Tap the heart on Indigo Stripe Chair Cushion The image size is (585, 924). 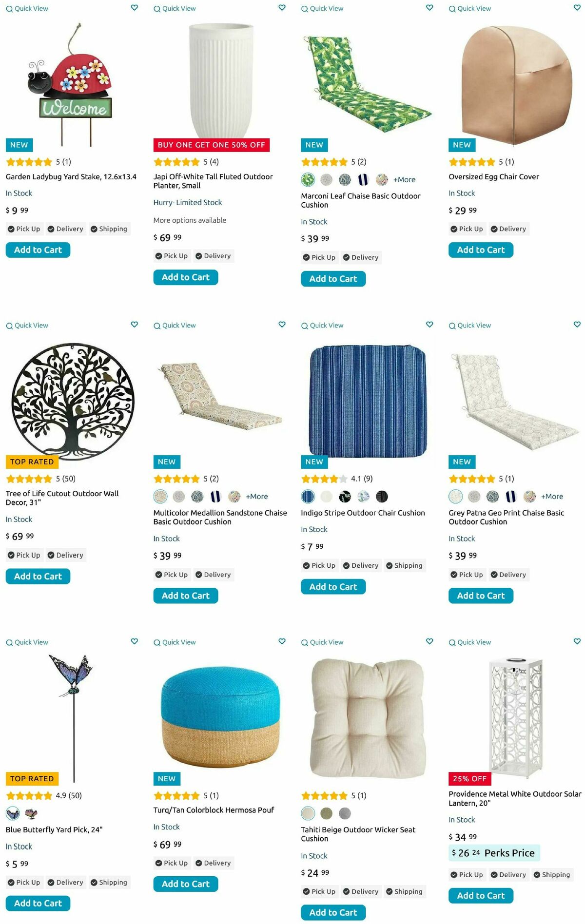[x=429, y=325]
